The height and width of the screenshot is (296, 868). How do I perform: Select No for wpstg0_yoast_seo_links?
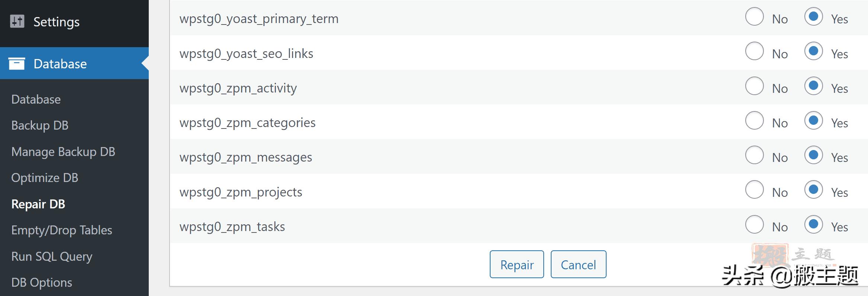755,51
